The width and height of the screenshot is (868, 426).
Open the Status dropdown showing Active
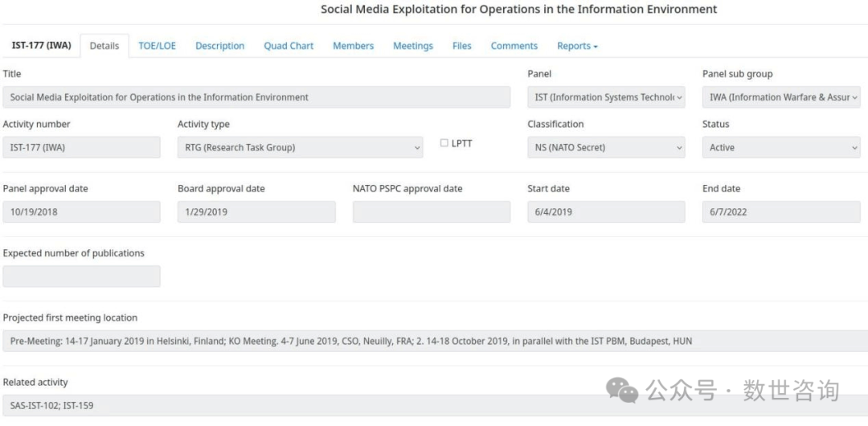781,147
